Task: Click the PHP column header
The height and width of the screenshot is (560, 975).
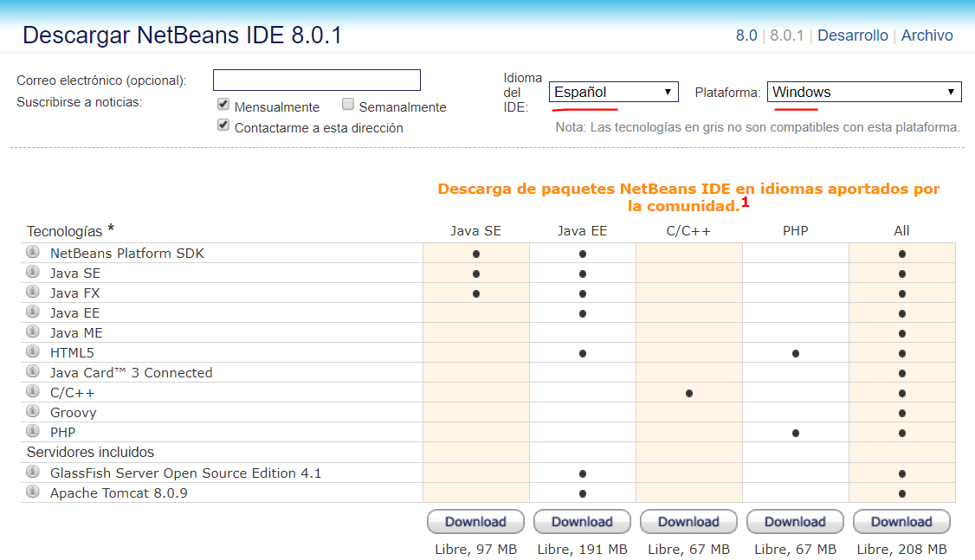Action: tap(795, 231)
